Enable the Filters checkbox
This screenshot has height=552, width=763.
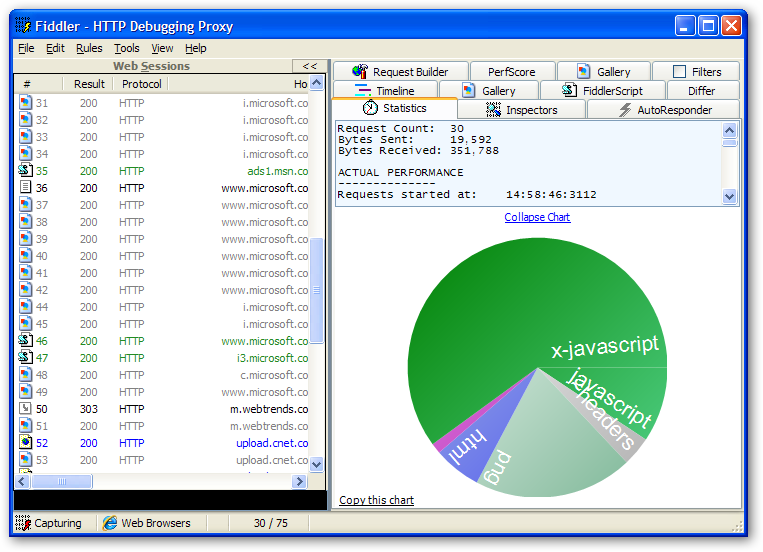pyautogui.click(x=679, y=72)
